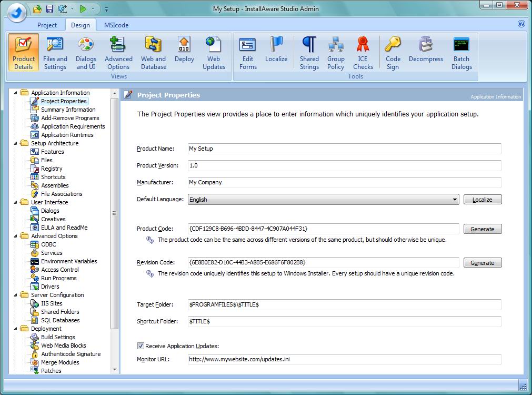Click the Manufacturer field
Screen dimensions: 532x395
344,182
